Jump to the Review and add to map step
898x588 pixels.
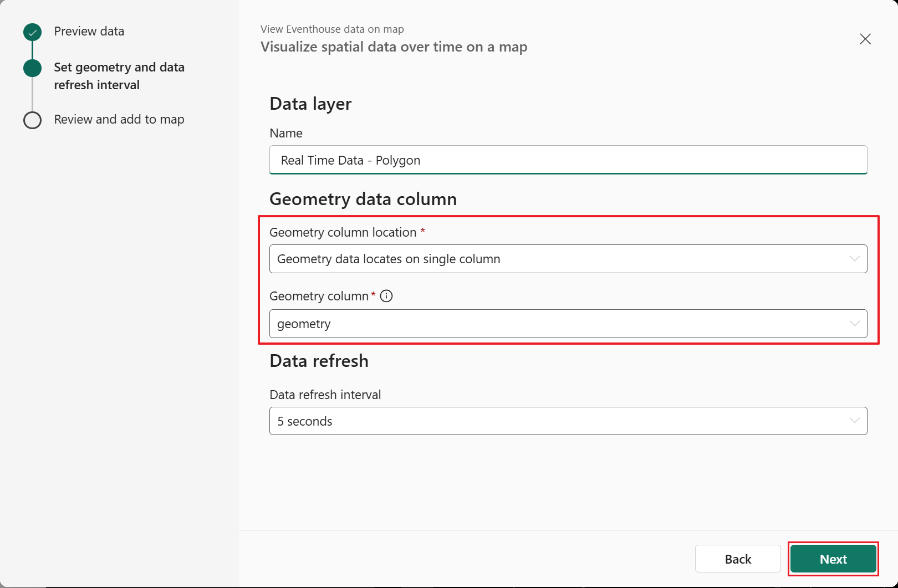click(119, 119)
